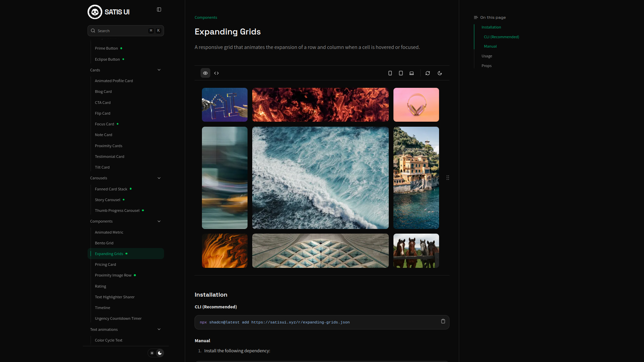
Task: Select the tablet device preview size
Action: click(400, 73)
